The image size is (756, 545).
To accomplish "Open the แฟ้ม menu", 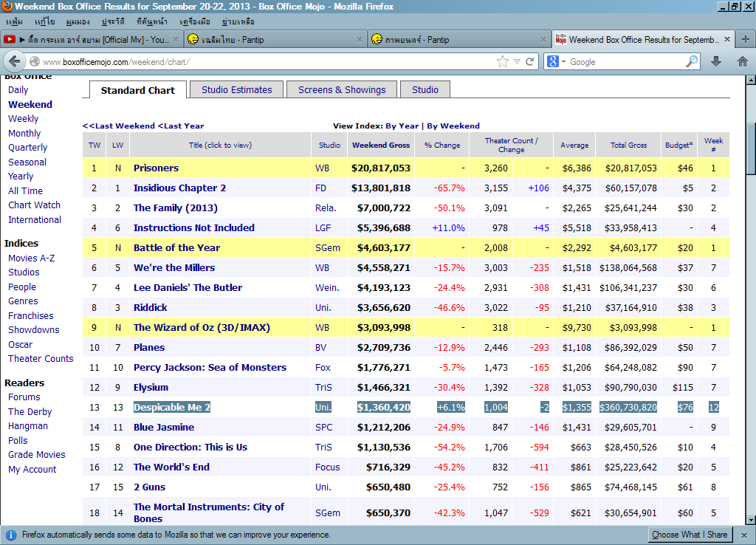I will click(x=15, y=21).
